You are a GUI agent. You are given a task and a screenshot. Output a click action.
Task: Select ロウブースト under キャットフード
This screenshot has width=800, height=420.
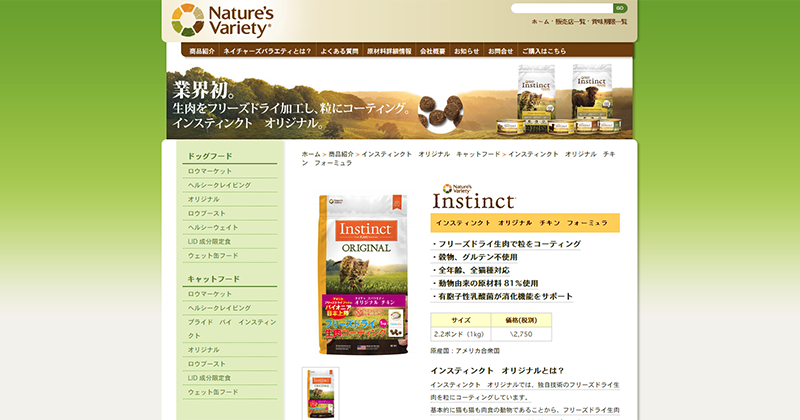tap(207, 364)
